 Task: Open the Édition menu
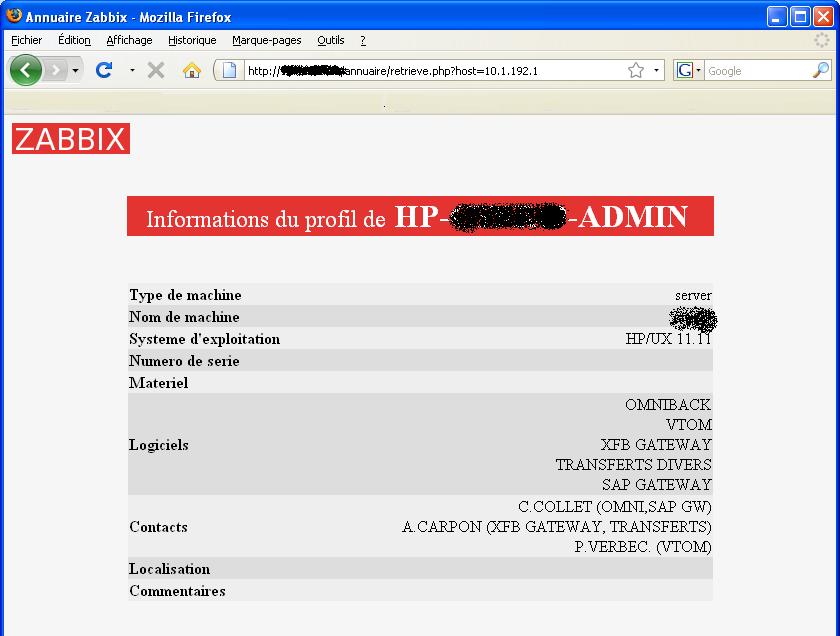[x=74, y=40]
